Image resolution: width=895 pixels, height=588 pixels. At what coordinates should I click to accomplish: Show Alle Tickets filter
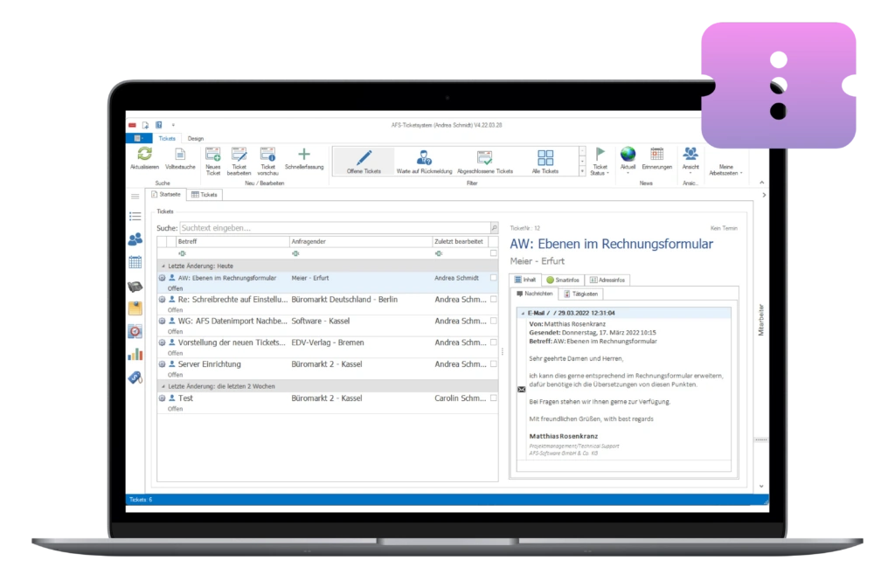click(545, 162)
